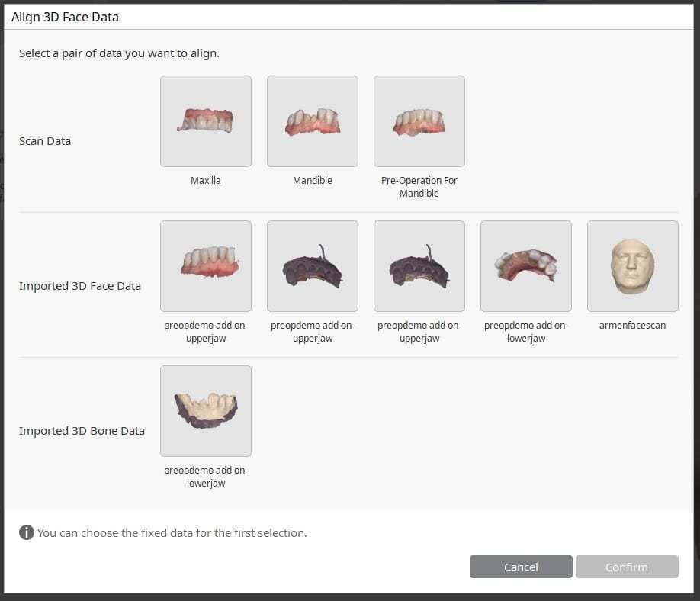This screenshot has width=700, height=601.
Task: Select the Maxilla scan data thumbnail
Action: pos(206,121)
